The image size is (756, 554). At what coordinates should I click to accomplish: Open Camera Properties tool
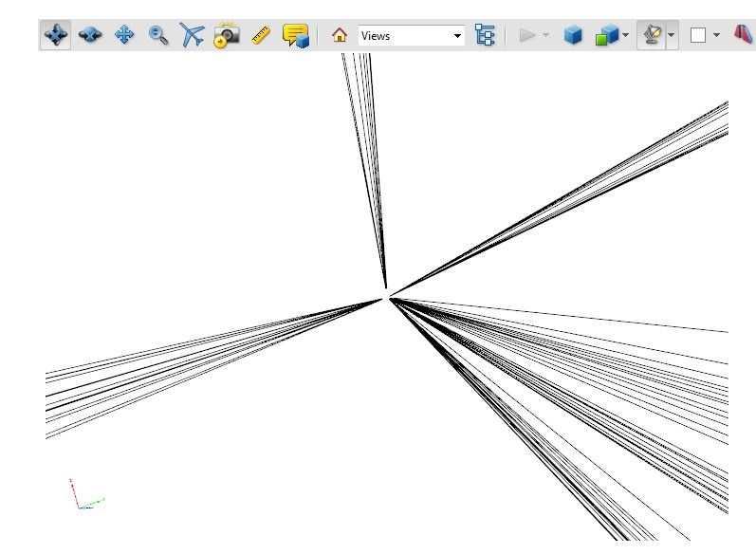pos(227,35)
